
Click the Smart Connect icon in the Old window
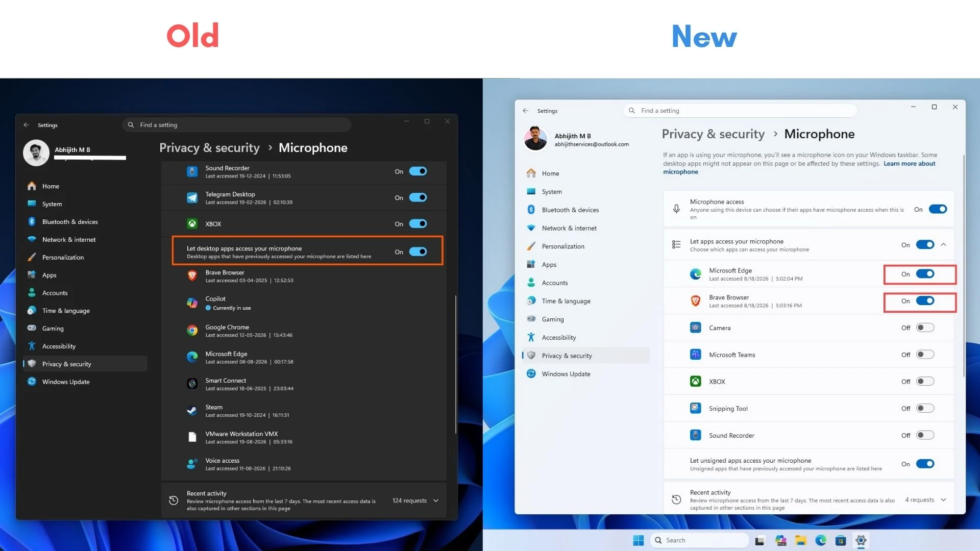coord(192,384)
